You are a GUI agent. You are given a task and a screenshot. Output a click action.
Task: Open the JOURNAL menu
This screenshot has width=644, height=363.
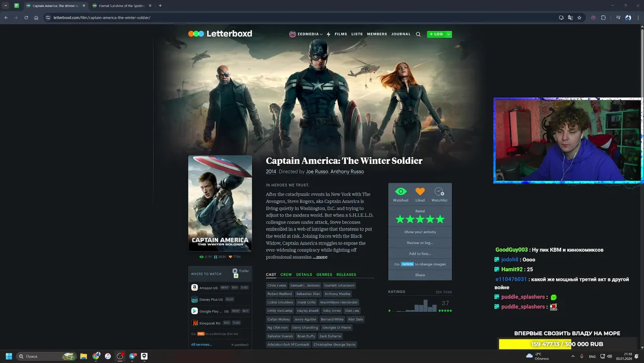click(x=401, y=34)
